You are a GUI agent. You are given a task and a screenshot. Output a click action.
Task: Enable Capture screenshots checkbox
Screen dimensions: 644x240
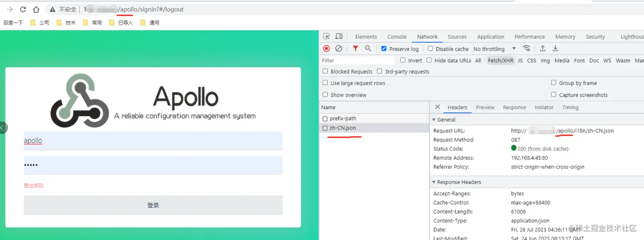point(554,94)
